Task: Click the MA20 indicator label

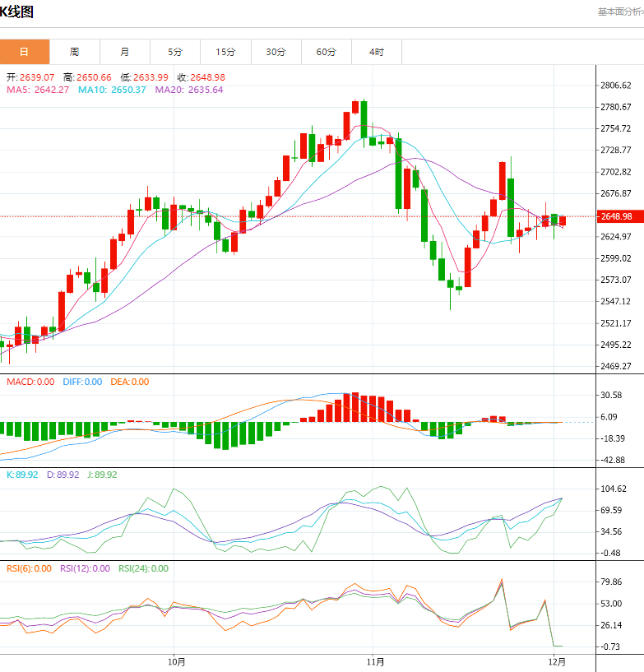Action: tap(188, 90)
